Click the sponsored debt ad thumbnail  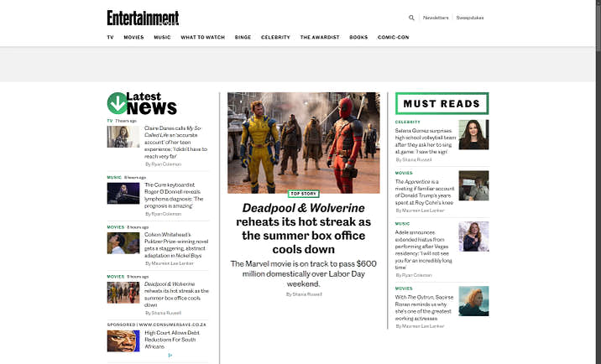point(123,341)
